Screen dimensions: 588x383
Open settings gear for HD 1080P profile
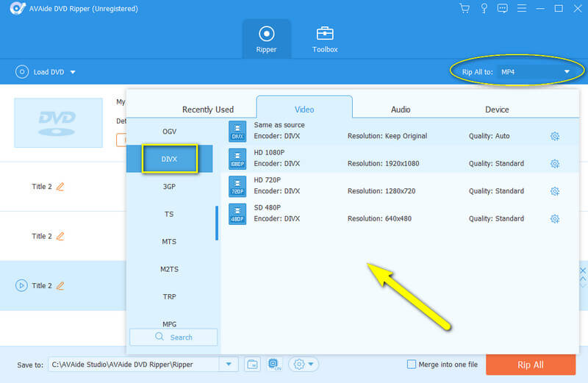pyautogui.click(x=555, y=163)
